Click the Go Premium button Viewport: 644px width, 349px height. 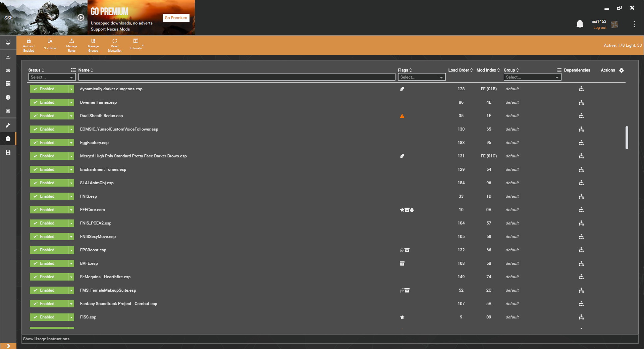[176, 18]
